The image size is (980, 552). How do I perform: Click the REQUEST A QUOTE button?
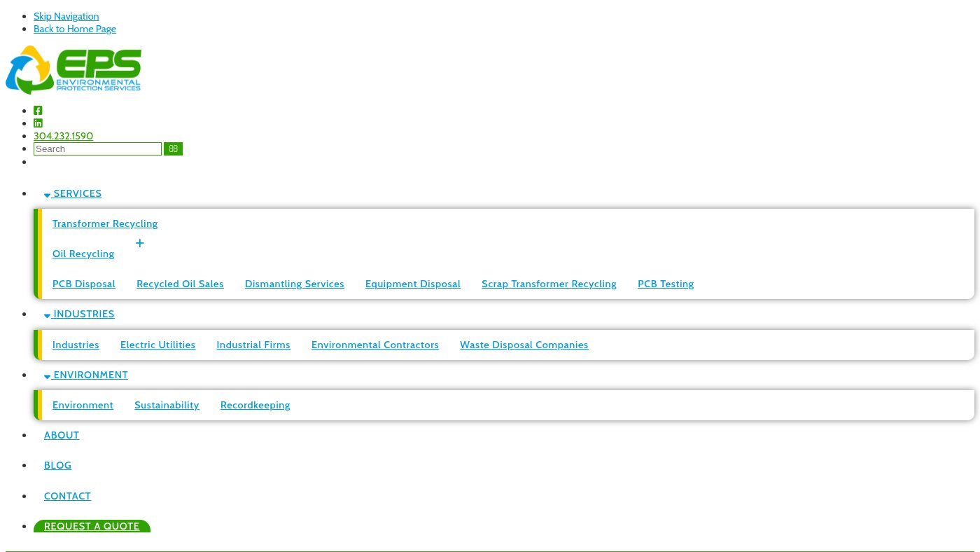click(x=92, y=526)
